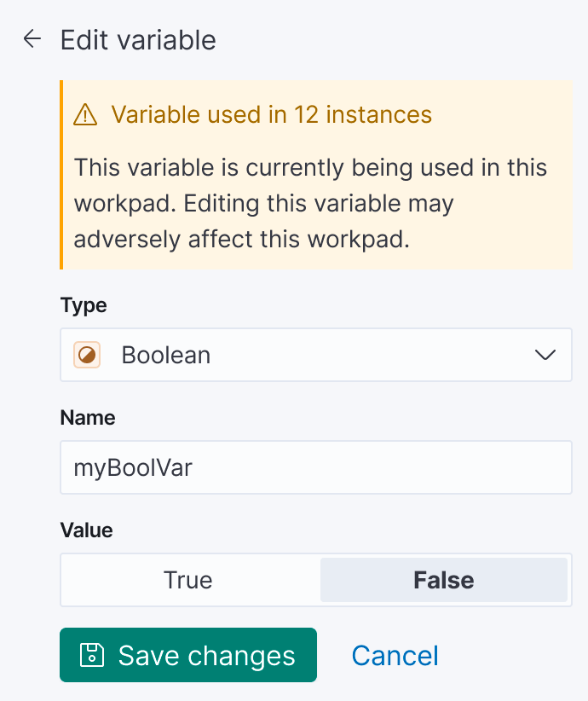The height and width of the screenshot is (701, 588).
Task: Click the chevron on the Type selector
Action: tap(545, 355)
